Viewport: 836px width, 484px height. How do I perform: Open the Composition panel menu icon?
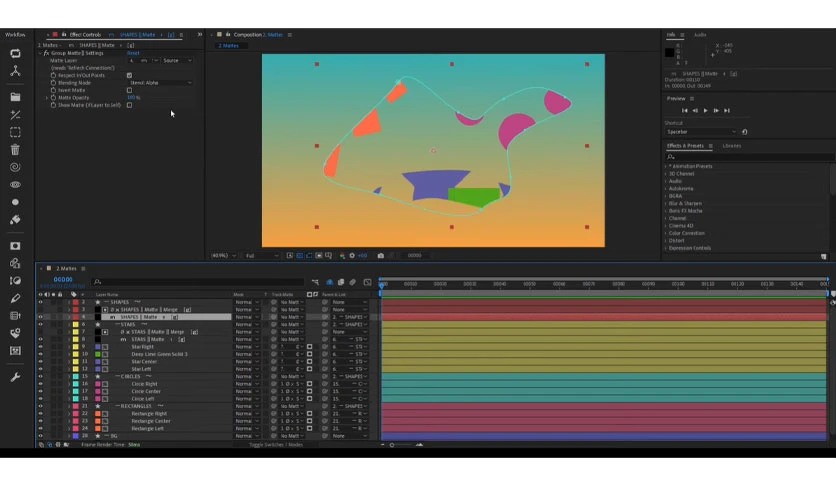coord(290,35)
